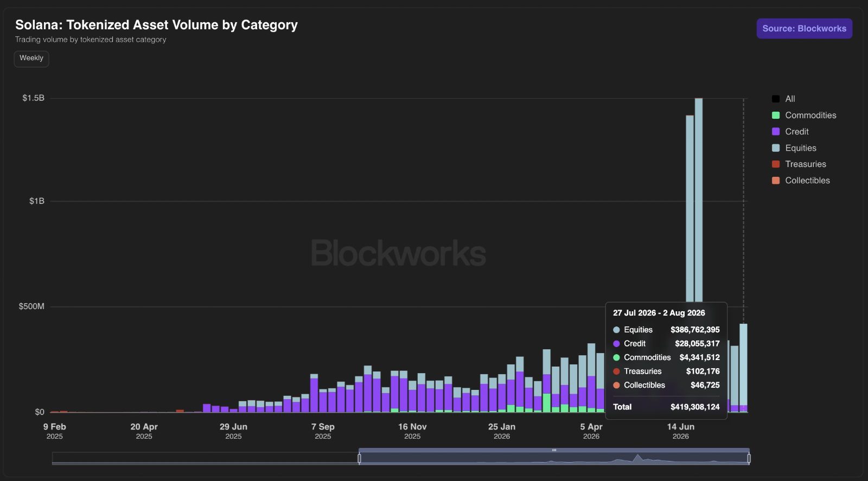Click the '$0' y-axis label
Image resolution: width=868 pixels, height=481 pixels.
[x=40, y=412]
